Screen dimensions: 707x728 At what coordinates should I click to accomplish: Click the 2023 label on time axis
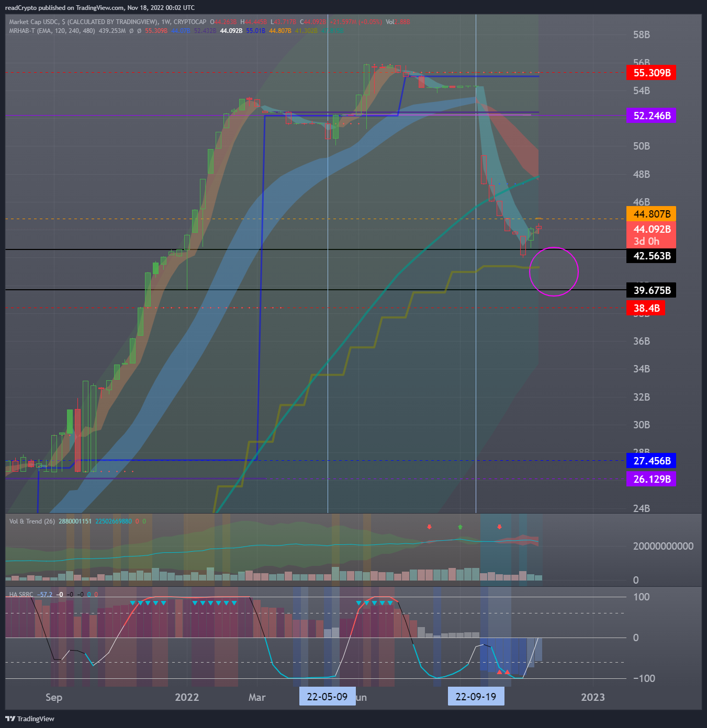pos(593,697)
